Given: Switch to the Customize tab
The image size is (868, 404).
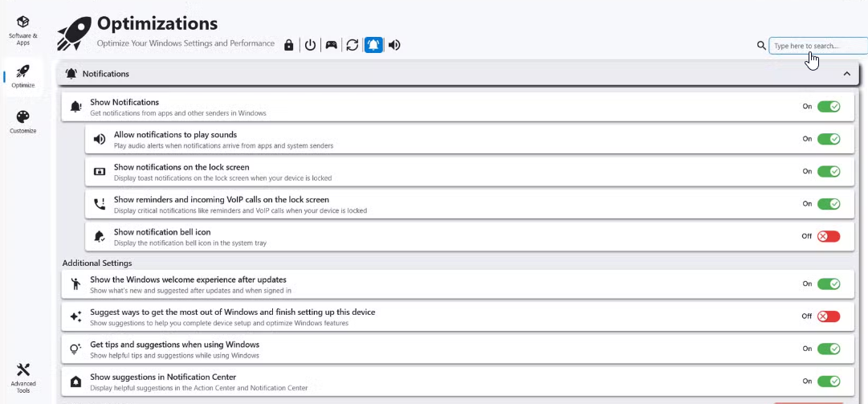Looking at the screenshot, I should click(x=22, y=122).
